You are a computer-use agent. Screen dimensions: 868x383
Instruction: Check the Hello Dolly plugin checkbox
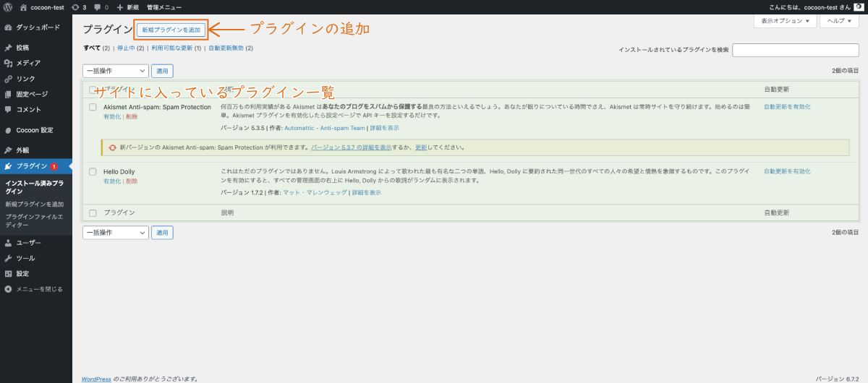click(93, 172)
